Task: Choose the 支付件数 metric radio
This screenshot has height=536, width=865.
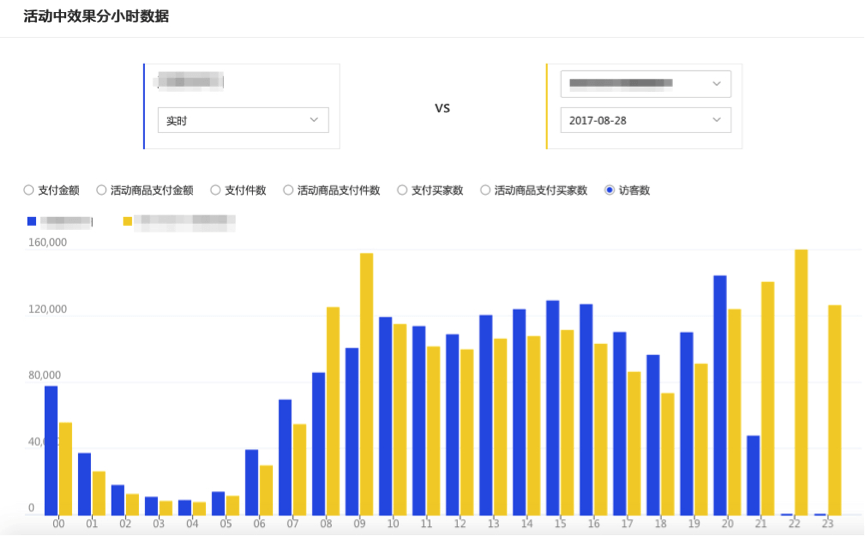Action: pos(216,190)
